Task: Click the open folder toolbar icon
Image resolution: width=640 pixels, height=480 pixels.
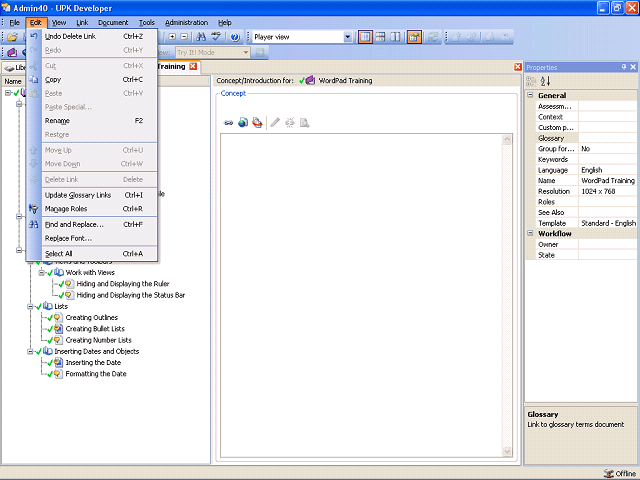Action: pyautogui.click(x=12, y=37)
